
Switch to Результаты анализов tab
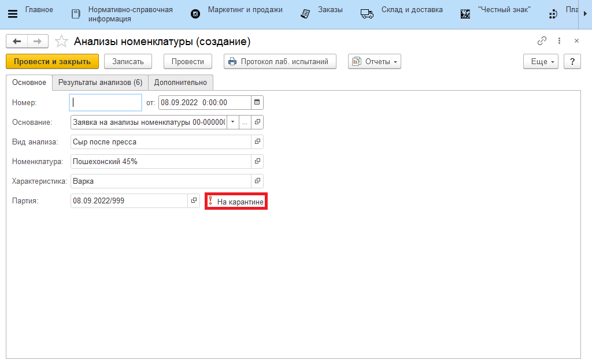point(100,83)
